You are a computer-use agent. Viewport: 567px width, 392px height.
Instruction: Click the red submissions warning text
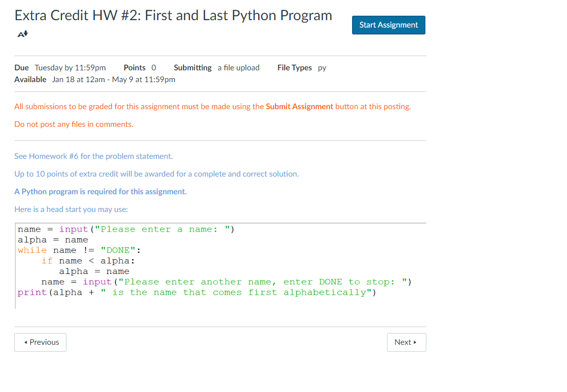tap(211, 106)
